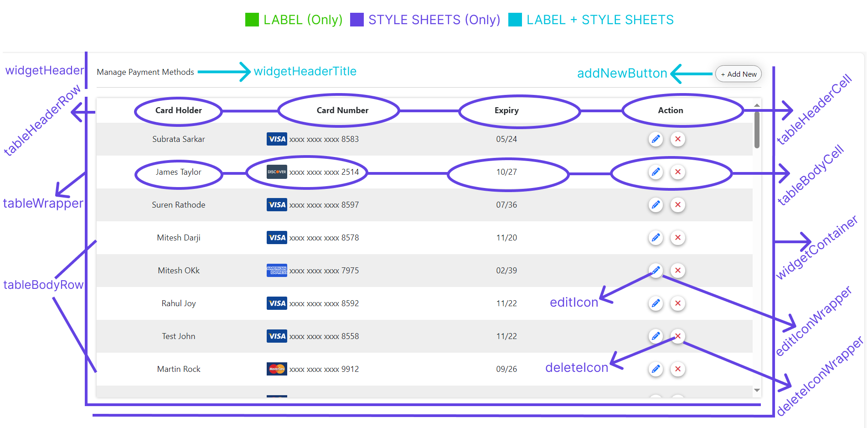Click edit icon for Subrata Sarkar's card
The image size is (868, 428).
tap(656, 139)
